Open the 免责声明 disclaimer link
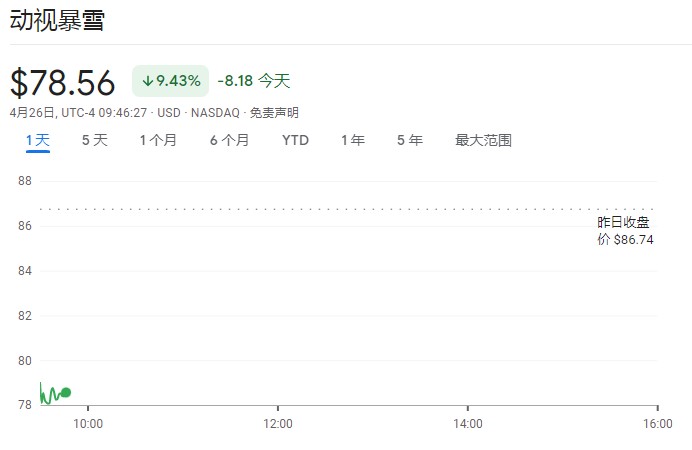Screen dimensions: 692x450 (274, 113)
